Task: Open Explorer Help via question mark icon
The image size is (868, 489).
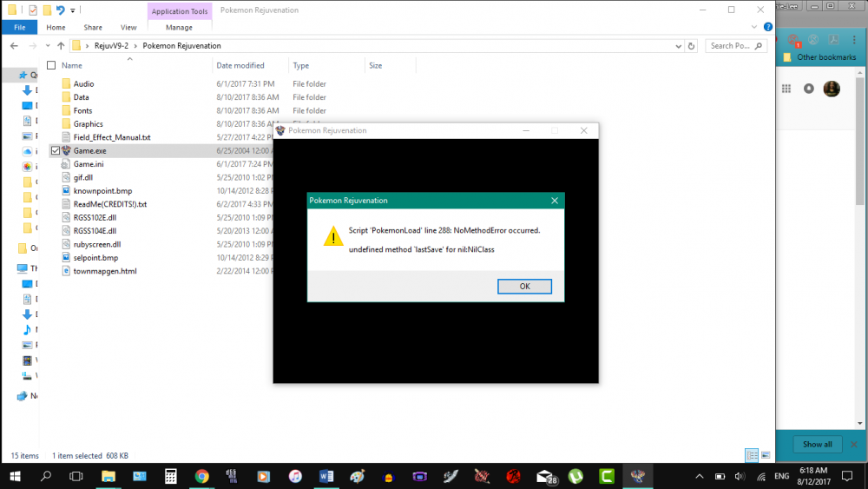Action: coord(768,27)
